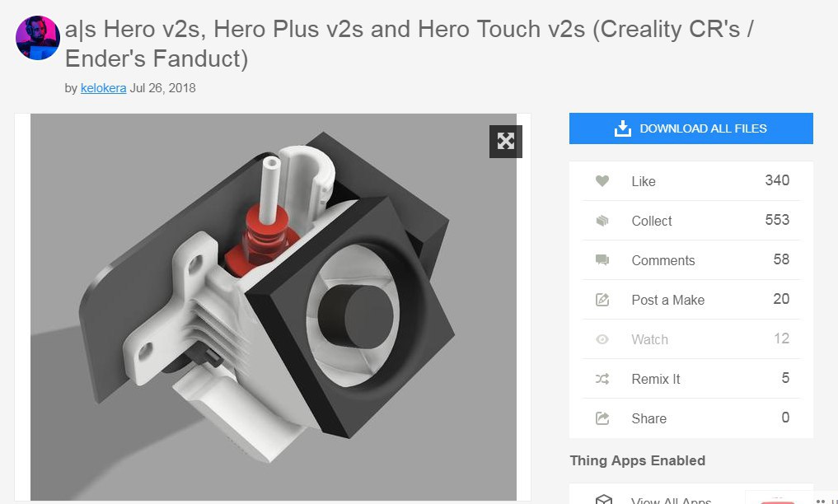Open the author's profile avatar
This screenshot has width=838, height=504.
37,37
